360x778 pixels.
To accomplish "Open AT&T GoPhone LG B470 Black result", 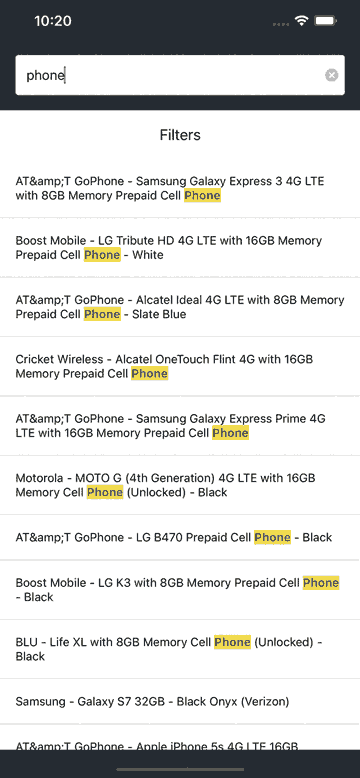I will click(180, 537).
